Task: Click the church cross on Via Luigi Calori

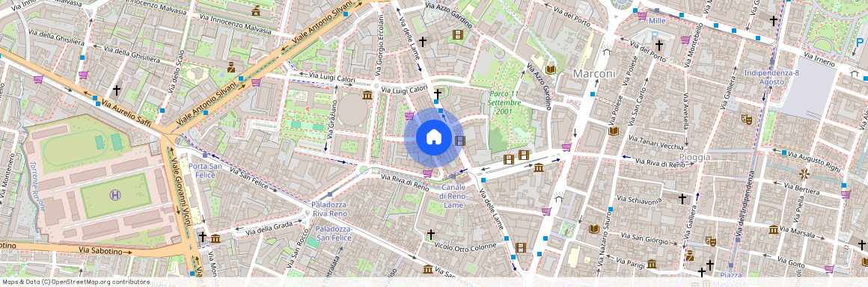Action: click(x=437, y=93)
